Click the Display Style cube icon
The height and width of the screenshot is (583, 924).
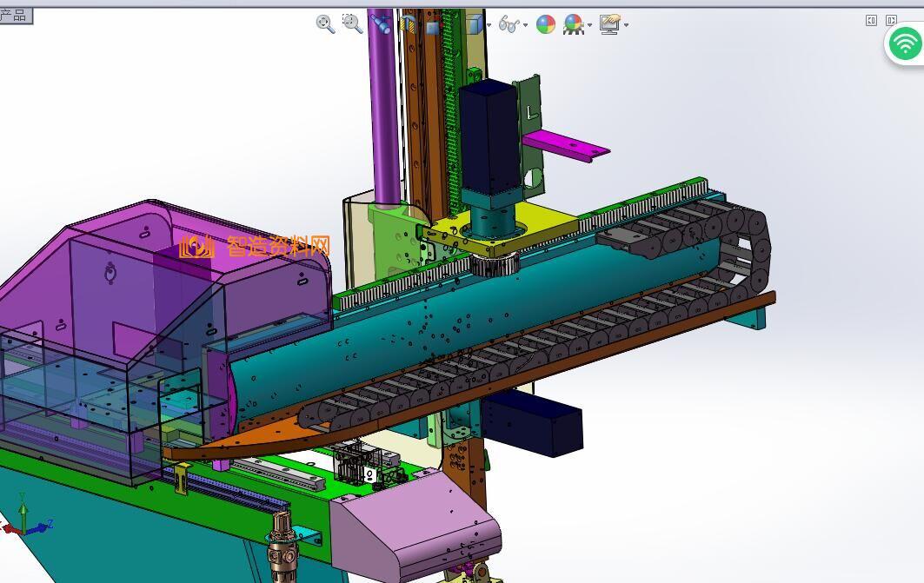pos(474,24)
